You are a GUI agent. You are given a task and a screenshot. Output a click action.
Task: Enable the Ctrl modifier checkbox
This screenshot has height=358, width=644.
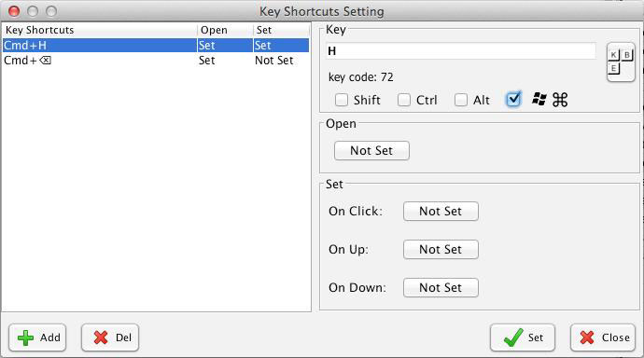[404, 100]
